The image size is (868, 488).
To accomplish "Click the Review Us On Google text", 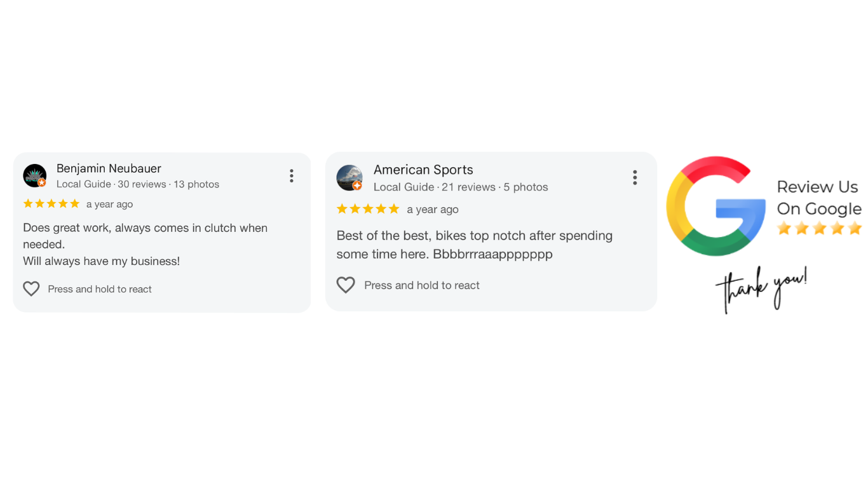I will tap(818, 198).
